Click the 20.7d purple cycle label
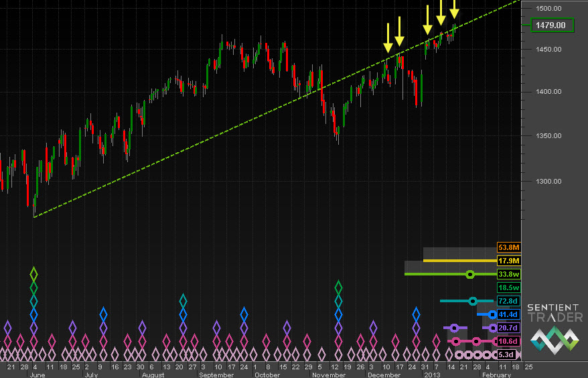 [x=508, y=328]
